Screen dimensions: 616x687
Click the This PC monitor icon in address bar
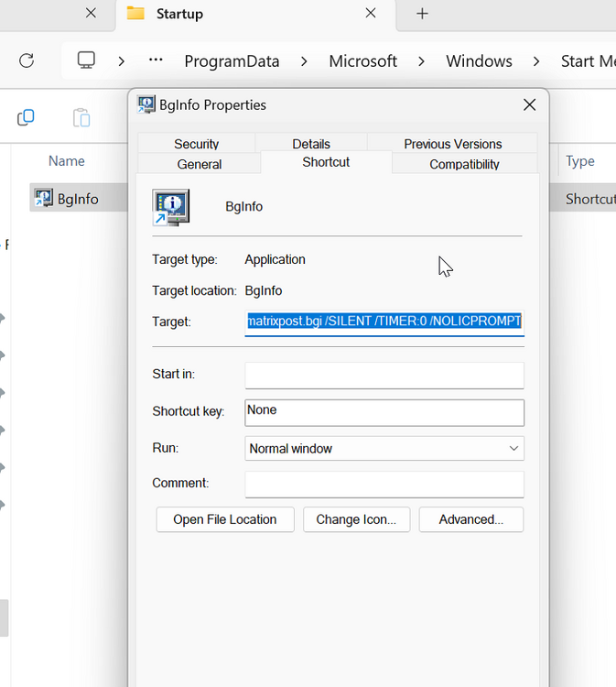[86, 60]
